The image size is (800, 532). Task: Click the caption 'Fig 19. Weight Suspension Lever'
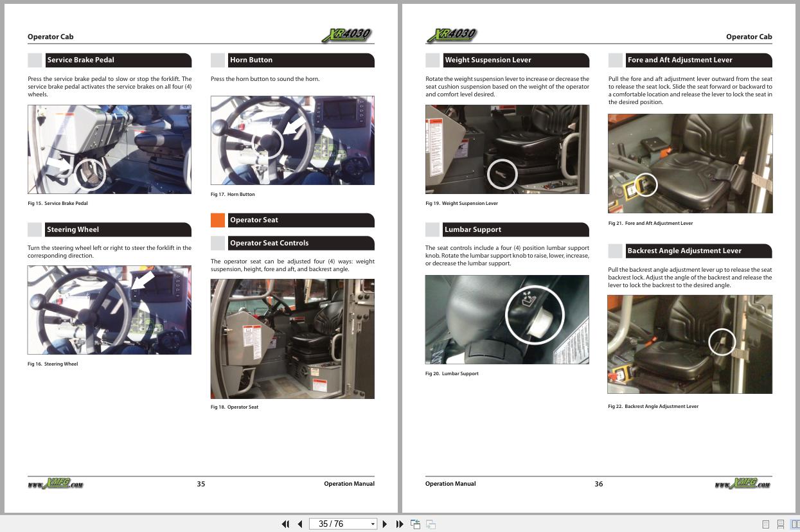461,204
